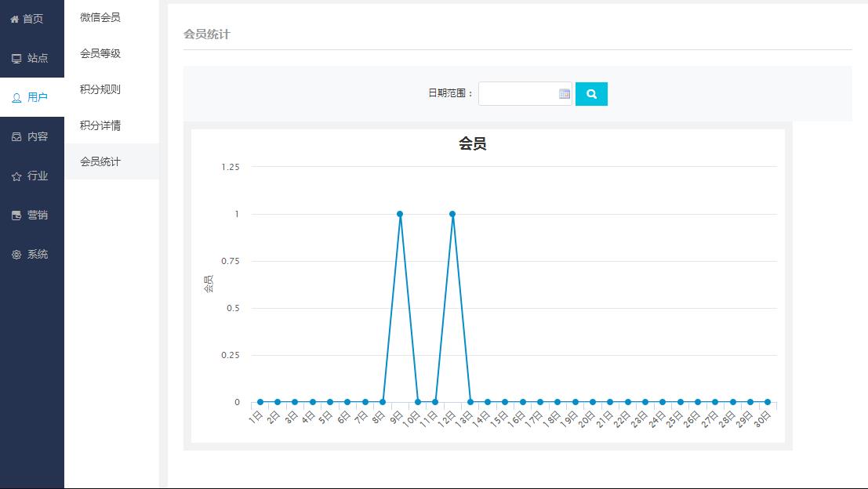The height and width of the screenshot is (489, 868).
Task: Click the magnifier search button
Action: 591,94
